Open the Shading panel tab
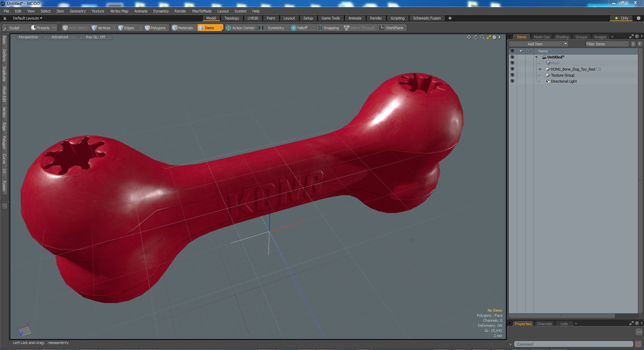This screenshot has width=644, height=350. pos(562,37)
